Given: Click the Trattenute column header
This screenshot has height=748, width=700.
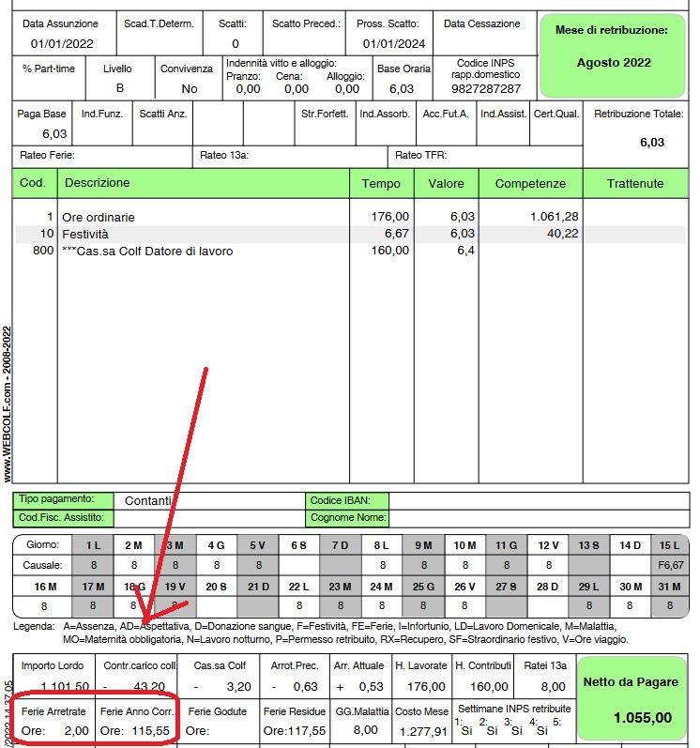Looking at the screenshot, I should [635, 183].
